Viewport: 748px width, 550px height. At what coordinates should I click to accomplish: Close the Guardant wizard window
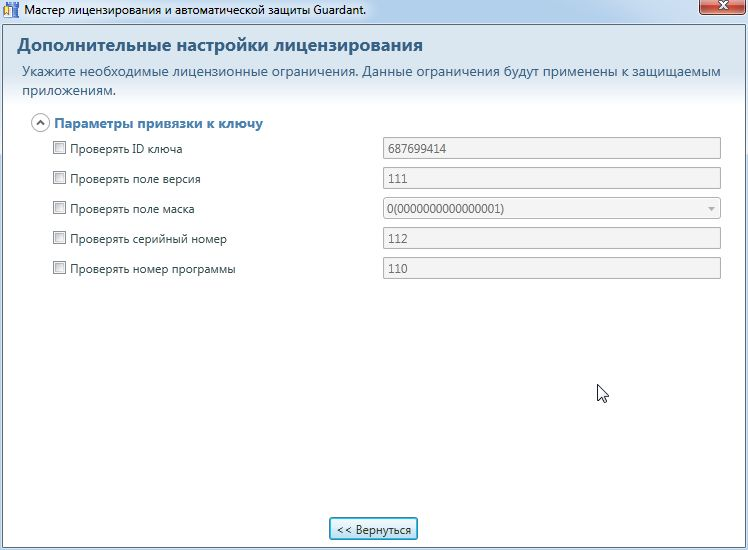(721, 7)
